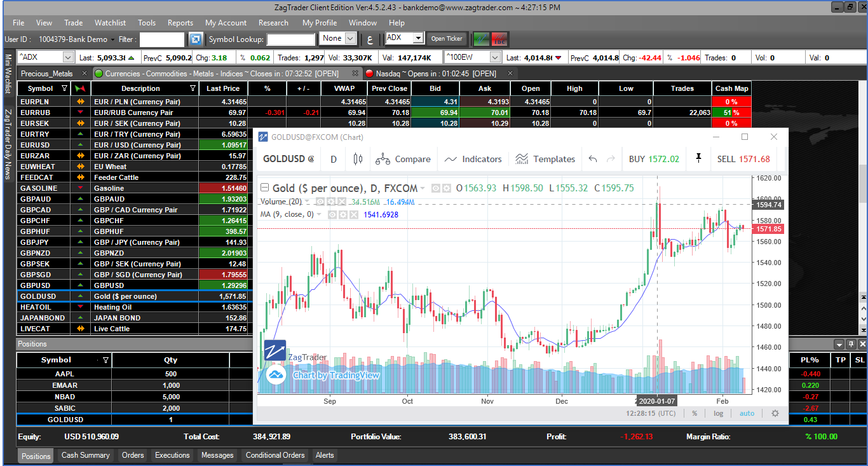
Task: Undo the last chart action
Action: 592,159
